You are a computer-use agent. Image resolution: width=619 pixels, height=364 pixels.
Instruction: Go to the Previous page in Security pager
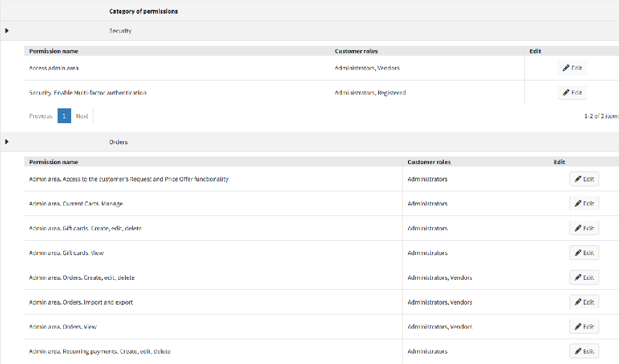(41, 116)
